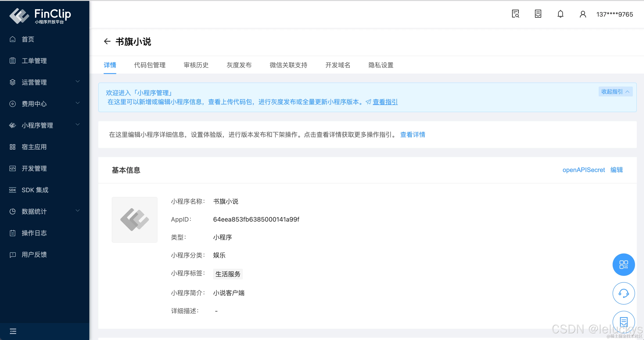Click 编辑 to edit basic info
Image resolution: width=644 pixels, height=340 pixels.
616,170
